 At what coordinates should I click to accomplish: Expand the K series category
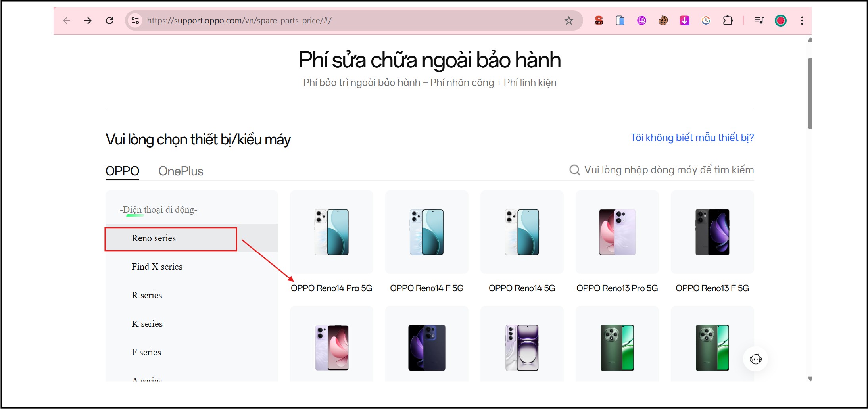click(x=147, y=324)
